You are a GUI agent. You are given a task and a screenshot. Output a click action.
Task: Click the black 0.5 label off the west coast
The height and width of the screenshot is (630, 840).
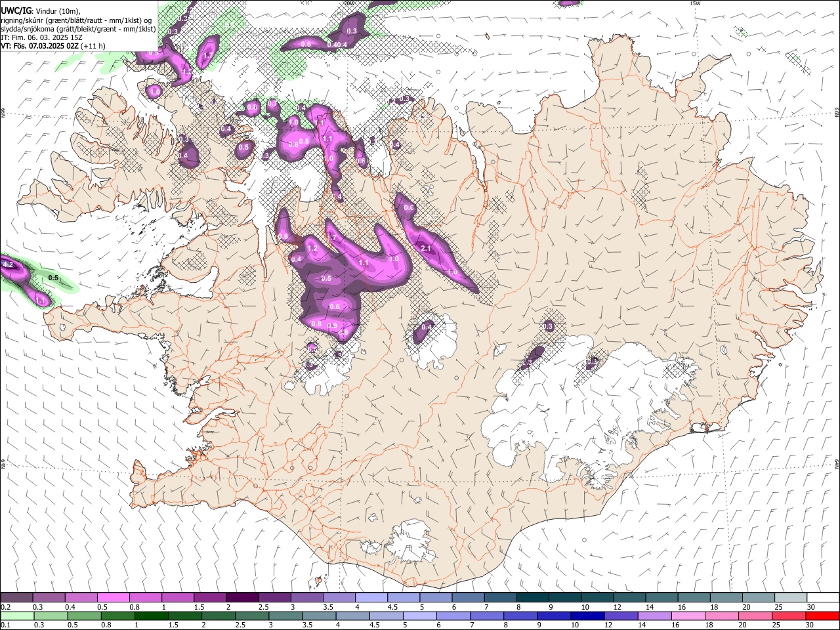[x=54, y=278]
